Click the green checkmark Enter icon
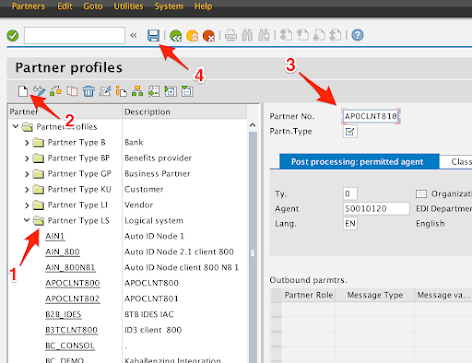The height and width of the screenshot is (363, 472). 13,35
